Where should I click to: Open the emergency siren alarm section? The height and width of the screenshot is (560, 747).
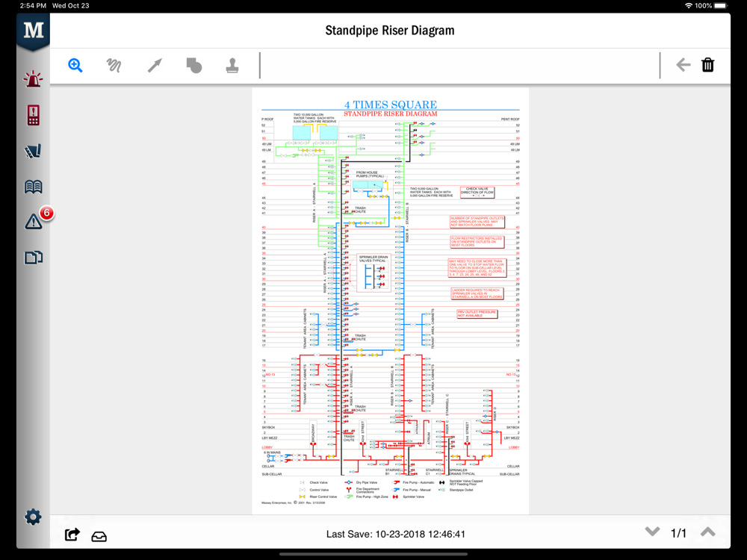[x=34, y=78]
